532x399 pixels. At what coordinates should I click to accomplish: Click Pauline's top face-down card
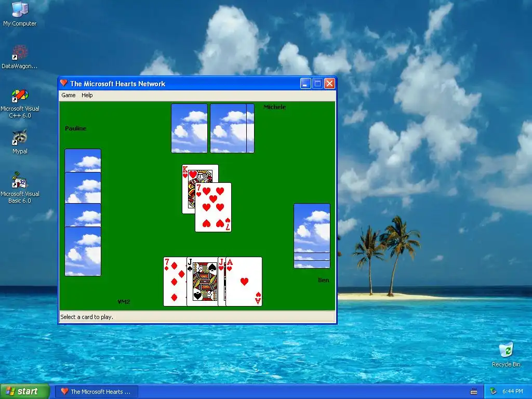click(x=83, y=161)
